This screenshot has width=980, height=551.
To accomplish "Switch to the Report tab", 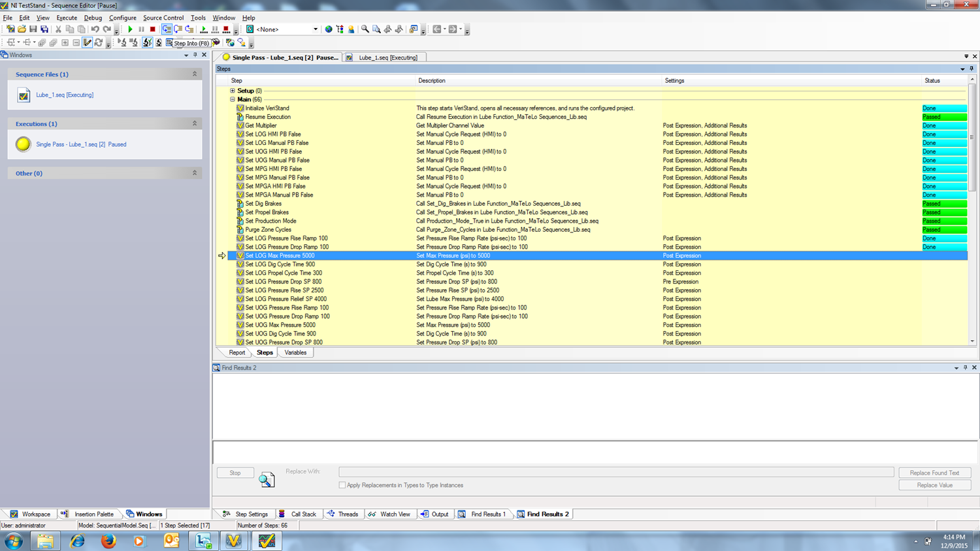I will click(x=237, y=353).
